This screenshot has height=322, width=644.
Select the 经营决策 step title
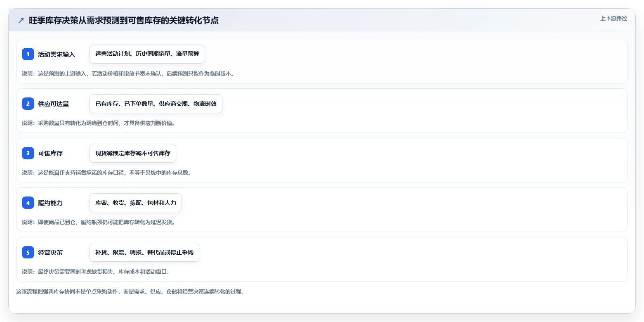click(50, 252)
